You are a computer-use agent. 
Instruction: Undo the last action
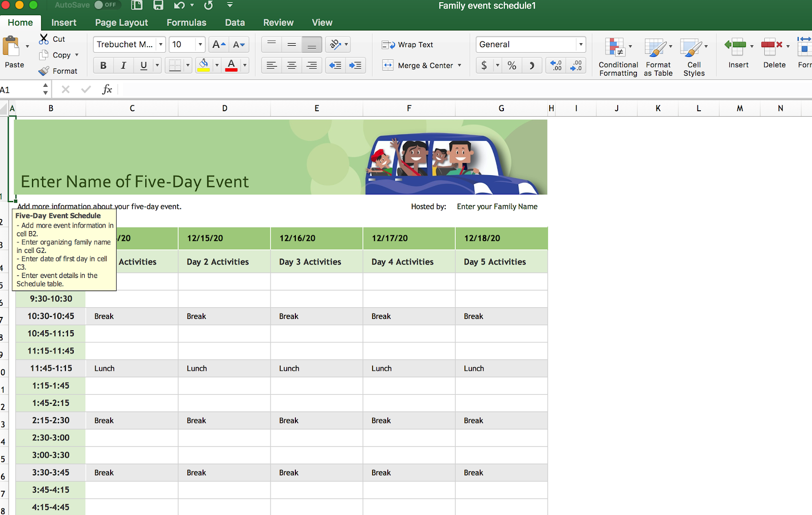click(179, 6)
